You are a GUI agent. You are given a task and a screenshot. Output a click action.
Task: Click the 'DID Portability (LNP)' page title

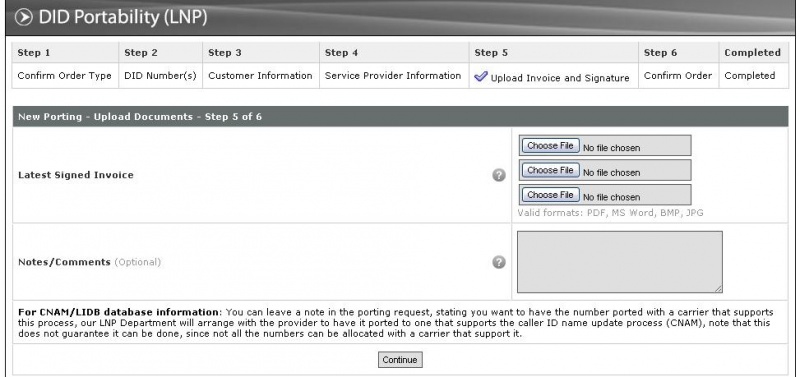123,17
